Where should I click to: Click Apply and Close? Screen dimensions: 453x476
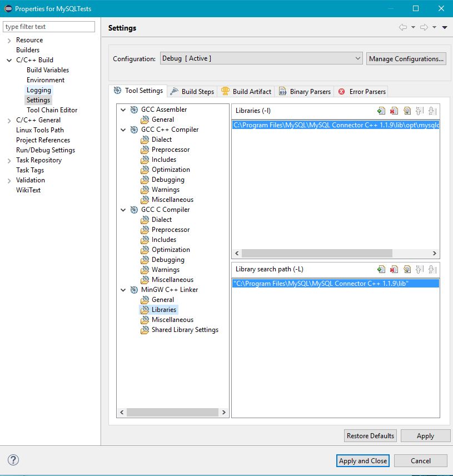362,460
